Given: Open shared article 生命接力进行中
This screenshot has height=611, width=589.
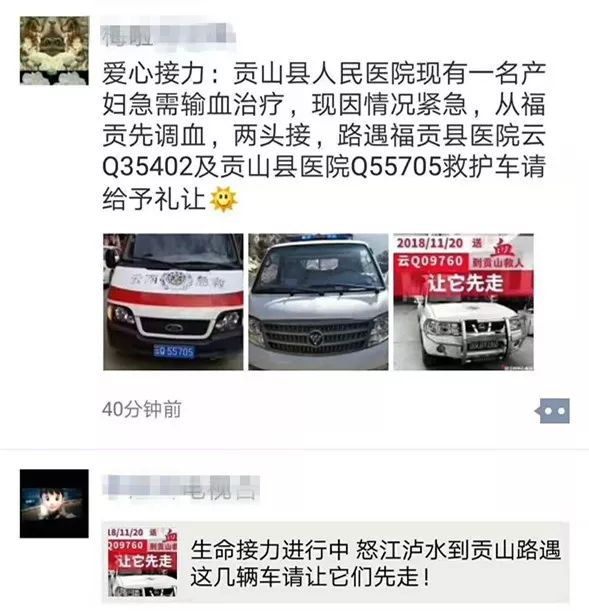Looking at the screenshot, I should click(x=336, y=562).
